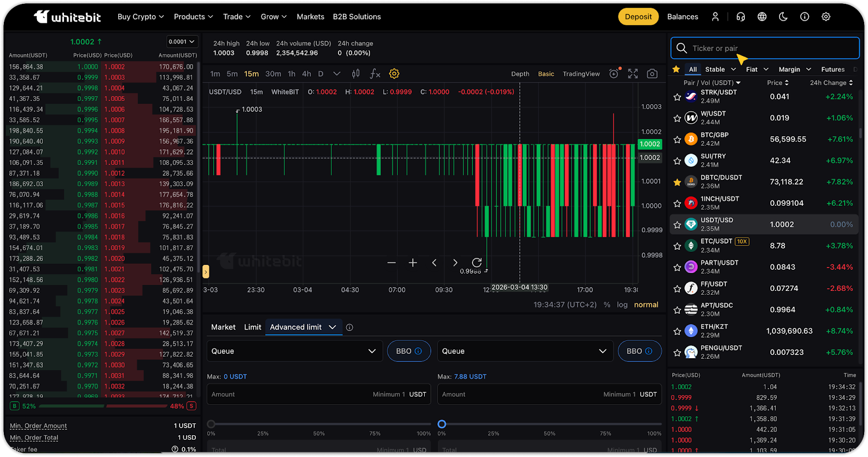This screenshot has height=457, width=868.
Task: Open support headset icon
Action: tap(741, 17)
